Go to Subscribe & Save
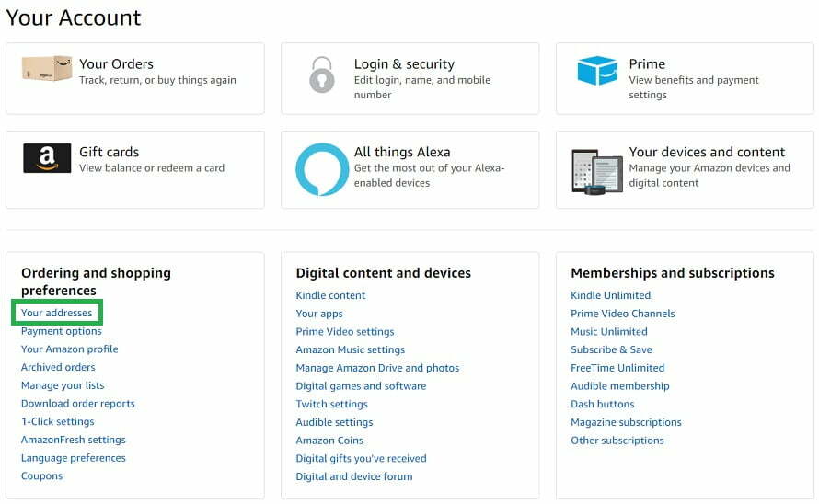Screen dimensions: 819x504 click(x=611, y=349)
